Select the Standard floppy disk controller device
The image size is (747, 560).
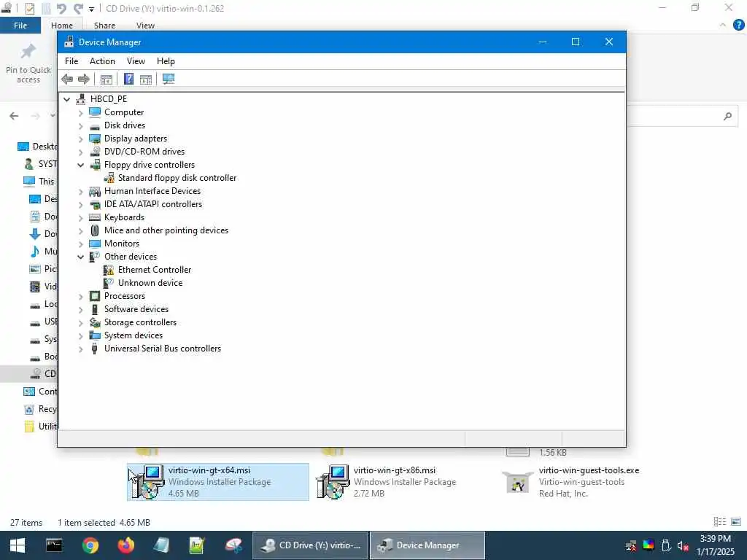pyautogui.click(x=177, y=178)
